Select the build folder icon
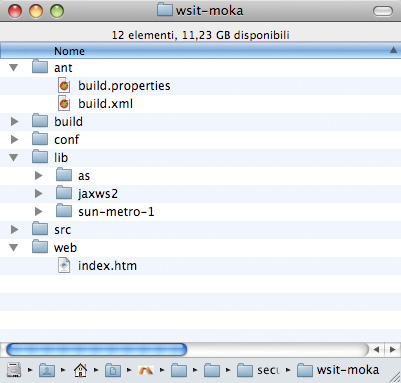Screen dimensions: 401x383 coord(40,121)
